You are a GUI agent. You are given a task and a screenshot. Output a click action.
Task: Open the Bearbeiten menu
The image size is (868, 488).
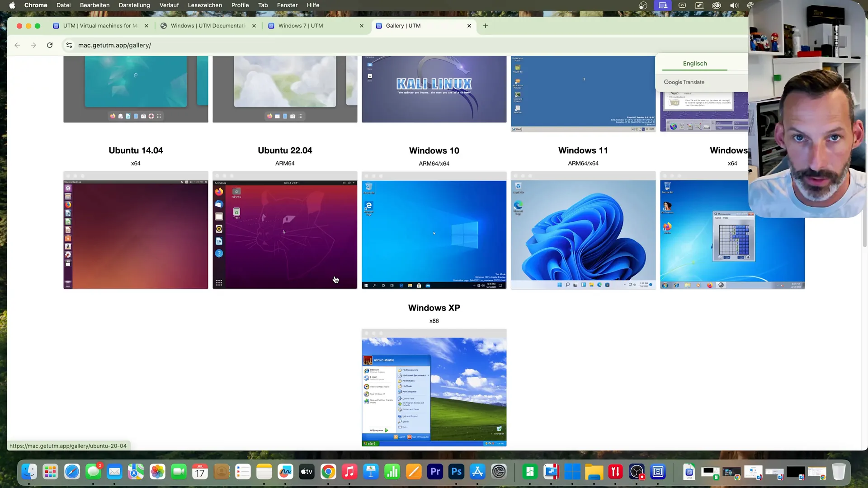click(x=94, y=5)
